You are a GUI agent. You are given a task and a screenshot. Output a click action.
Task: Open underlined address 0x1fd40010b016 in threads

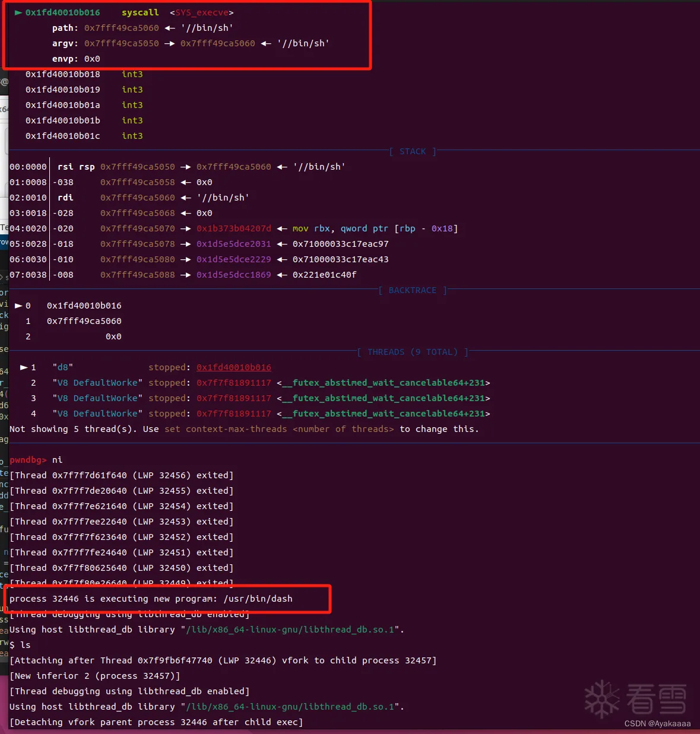[234, 367]
